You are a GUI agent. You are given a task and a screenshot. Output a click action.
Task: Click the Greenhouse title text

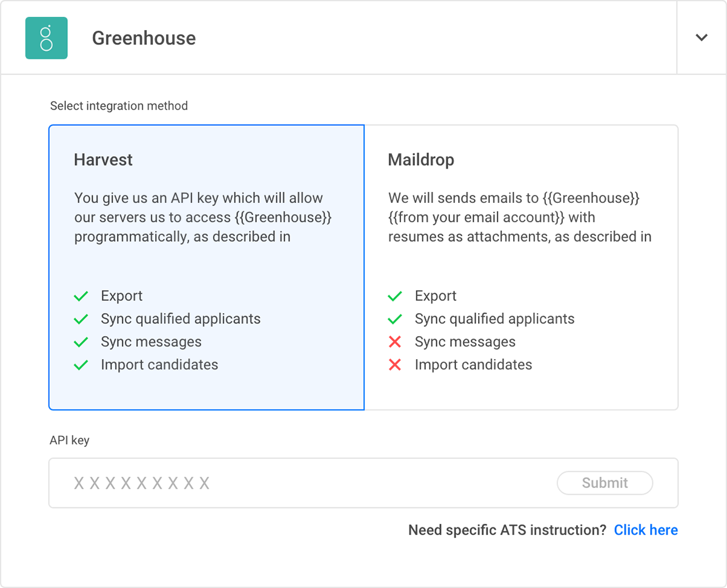[144, 38]
